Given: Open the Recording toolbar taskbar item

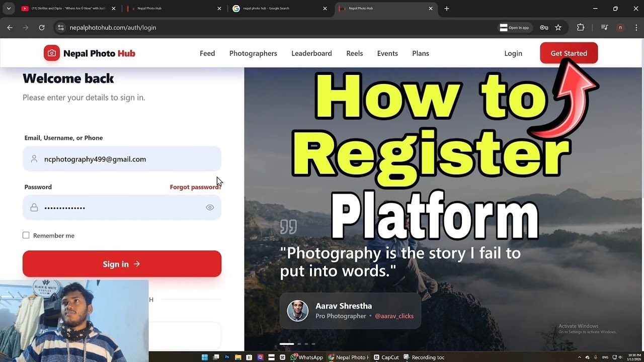Looking at the screenshot, I should (x=424, y=357).
